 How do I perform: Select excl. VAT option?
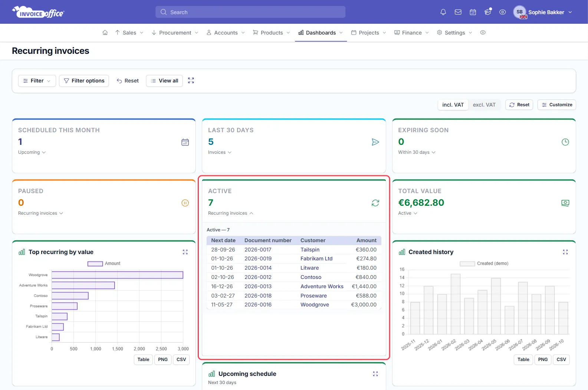pos(484,105)
